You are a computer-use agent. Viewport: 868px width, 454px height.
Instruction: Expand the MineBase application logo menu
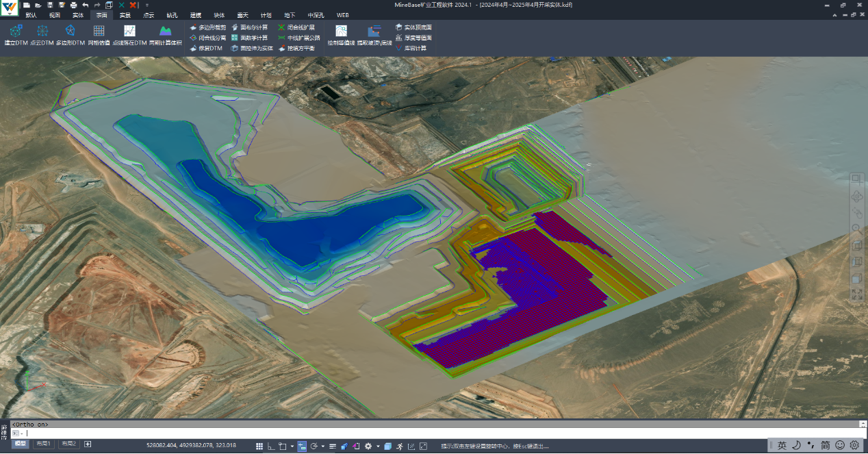click(x=9, y=10)
